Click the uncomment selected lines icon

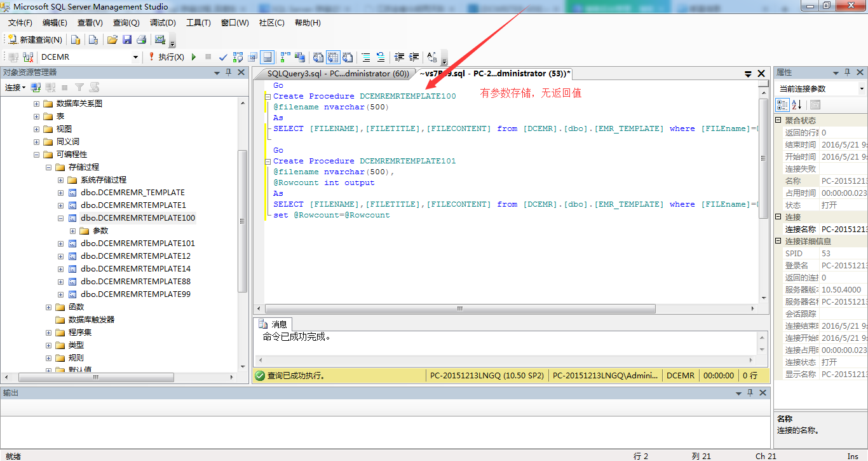[x=381, y=57]
